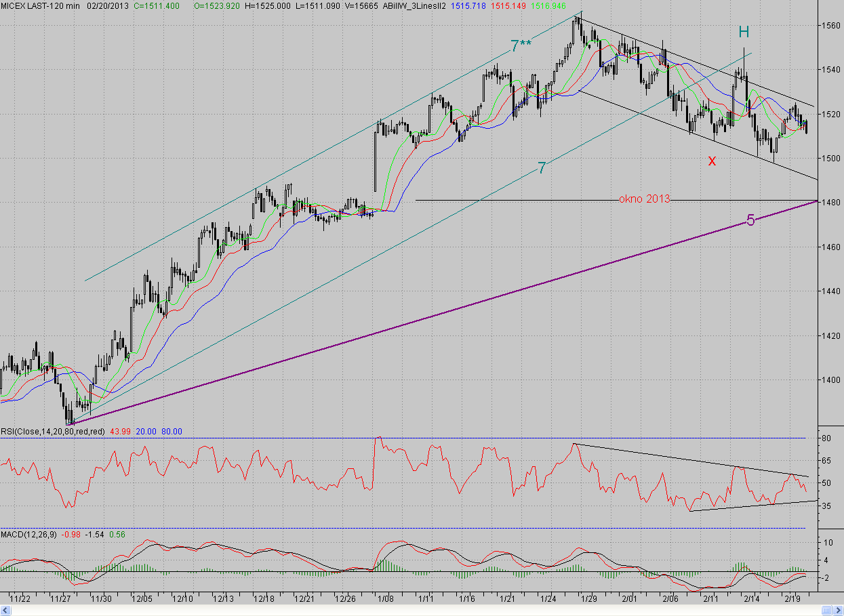Click the left arrow of the horizontal scrollbar
Screen dimensions: 844x616
[5, 610]
